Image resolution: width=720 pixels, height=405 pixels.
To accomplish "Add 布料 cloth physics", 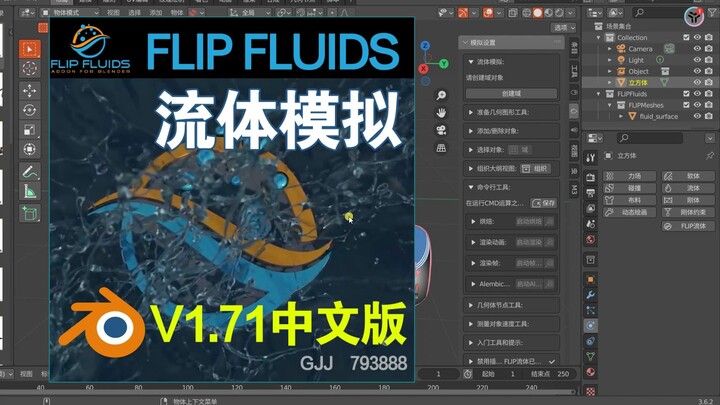I will tap(629, 200).
